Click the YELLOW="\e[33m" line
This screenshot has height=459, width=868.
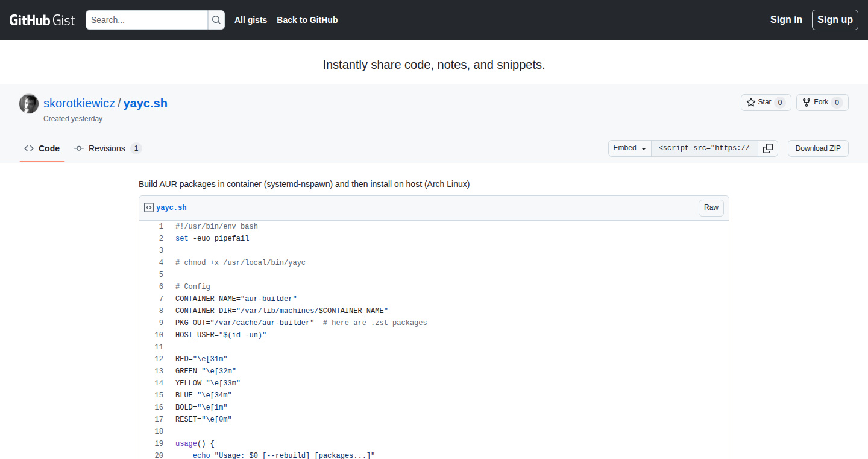click(x=208, y=383)
